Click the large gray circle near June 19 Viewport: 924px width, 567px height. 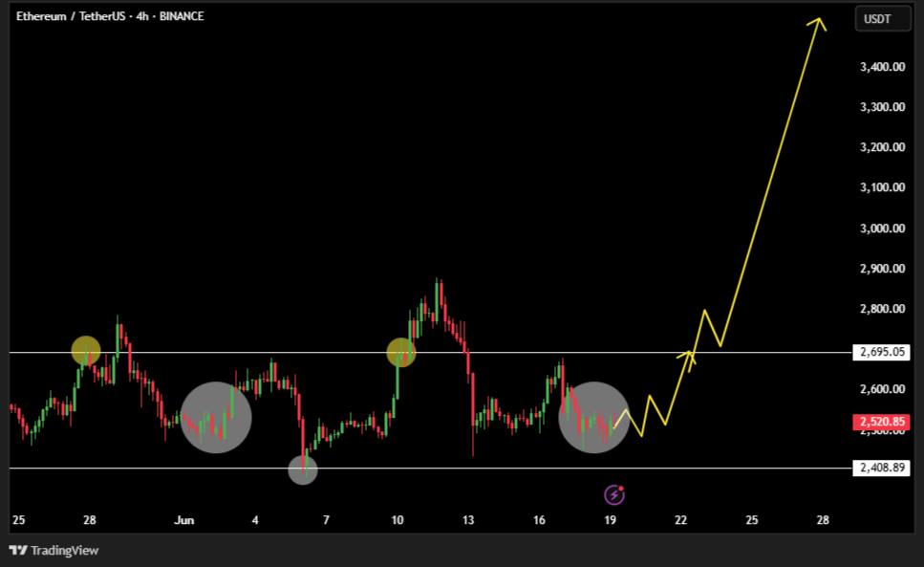tap(593, 417)
